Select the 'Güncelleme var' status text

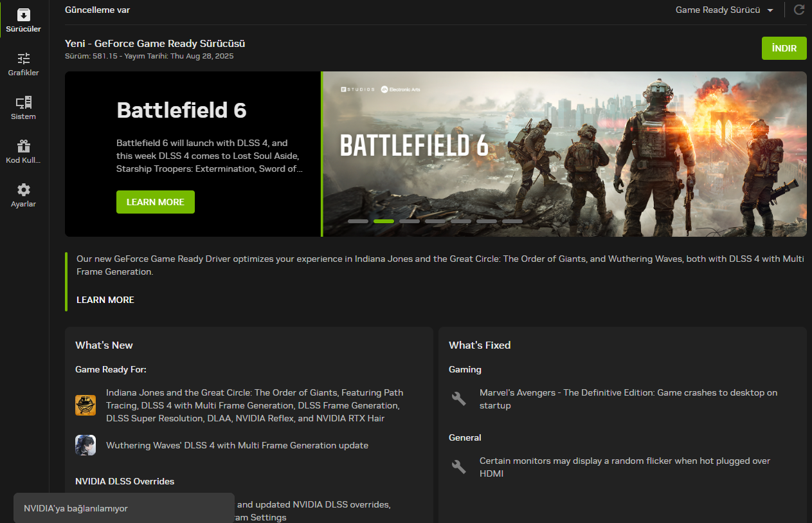97,10
